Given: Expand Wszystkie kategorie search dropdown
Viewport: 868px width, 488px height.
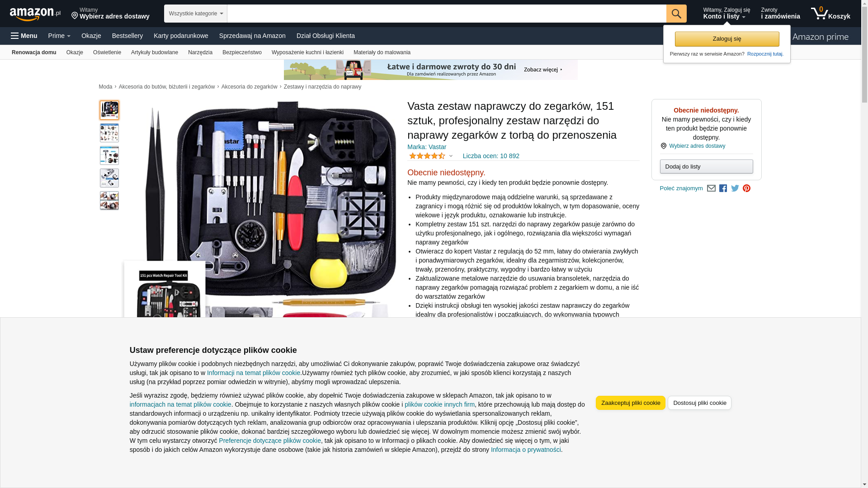Looking at the screenshot, I should click(195, 14).
